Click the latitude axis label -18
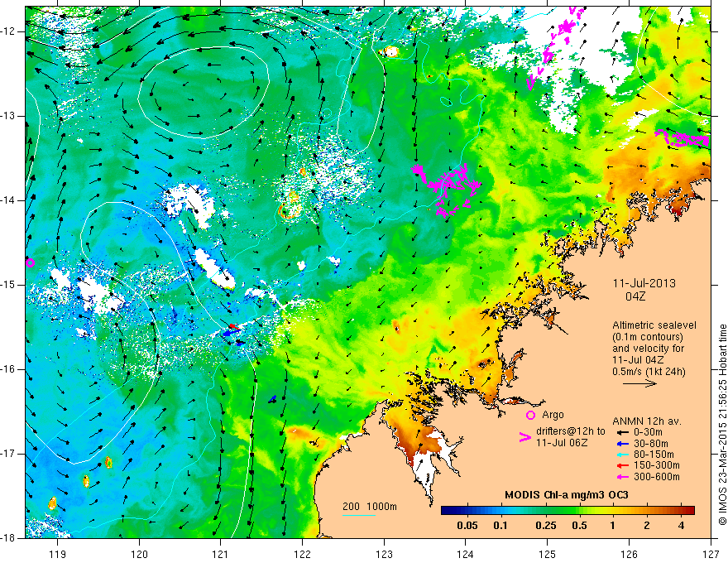The width and height of the screenshot is (728, 563). click(8, 538)
